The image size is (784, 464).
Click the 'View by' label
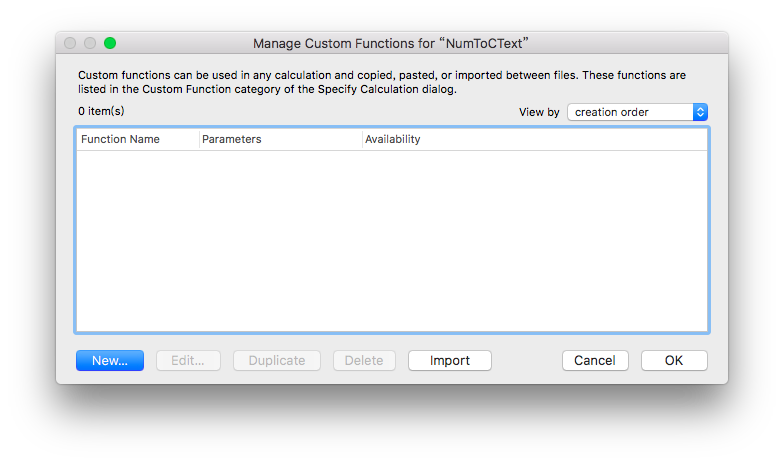pos(539,112)
